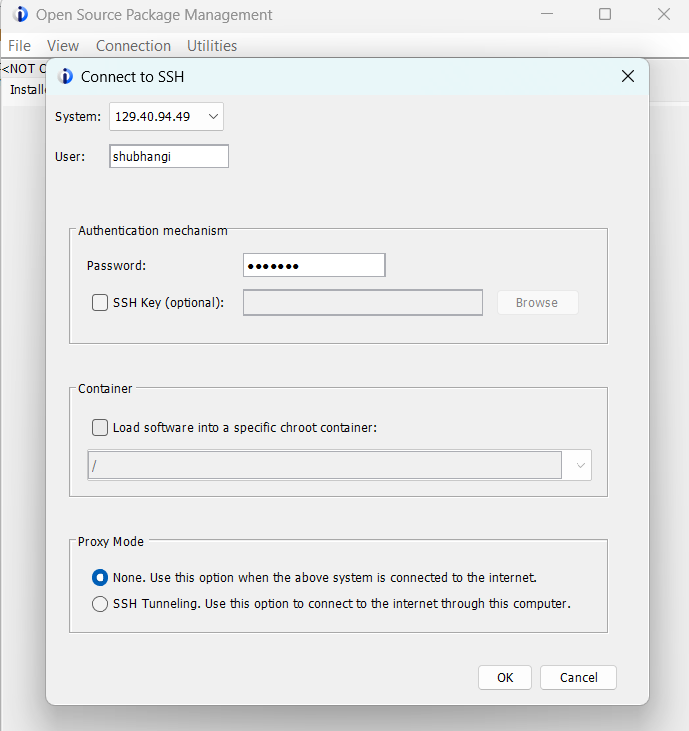The width and height of the screenshot is (689, 731).
Task: Focus the Password input field
Action: coord(313,265)
